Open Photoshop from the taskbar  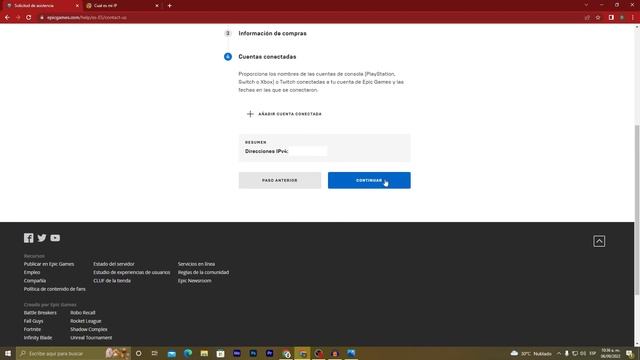[x=253, y=353]
